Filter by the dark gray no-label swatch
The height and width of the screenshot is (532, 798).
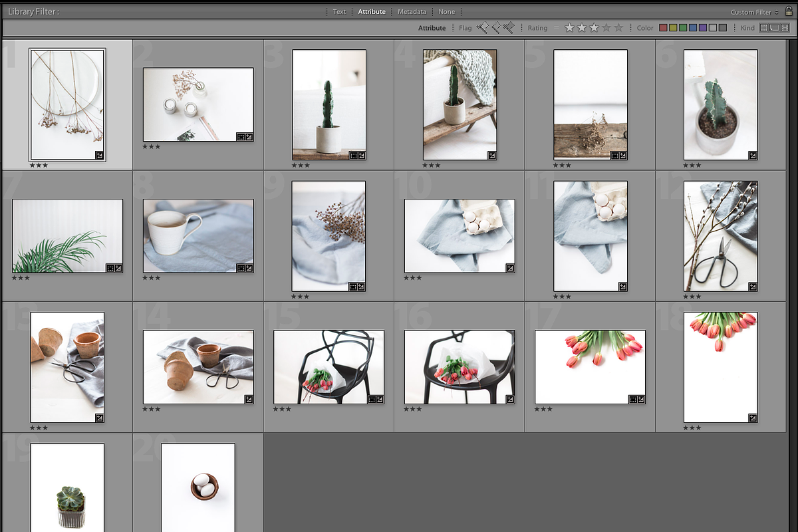(x=723, y=28)
